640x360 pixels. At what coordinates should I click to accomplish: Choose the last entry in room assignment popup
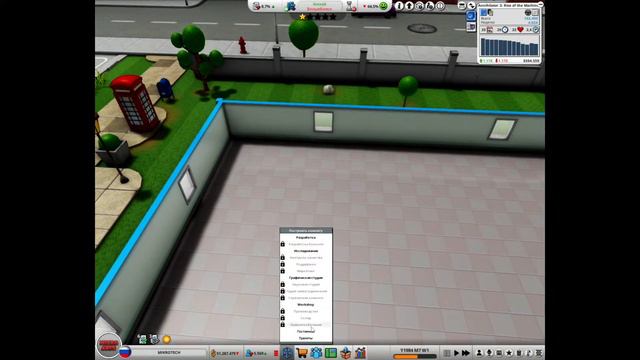[x=306, y=338]
